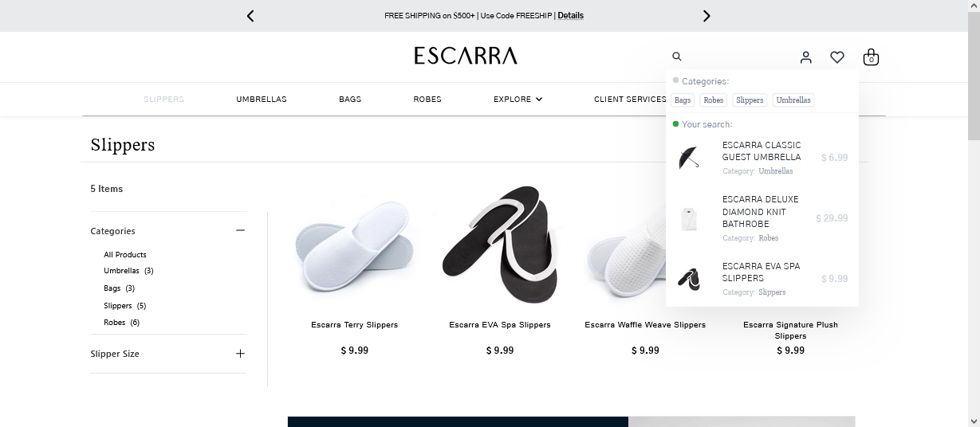The height and width of the screenshot is (427, 980).
Task: Open the black EVA Spa Slippers product image
Action: 500,243
